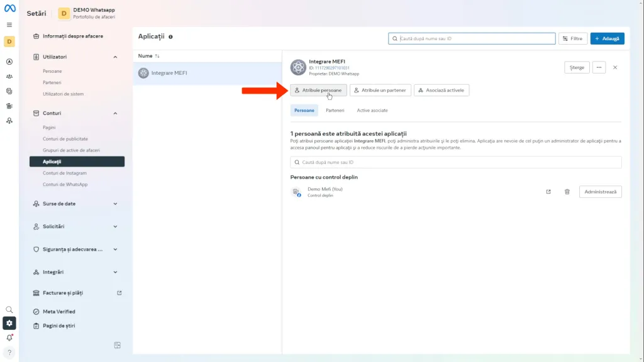Click the Atribuie persoane button
This screenshot has height=362, width=644.
(x=318, y=90)
